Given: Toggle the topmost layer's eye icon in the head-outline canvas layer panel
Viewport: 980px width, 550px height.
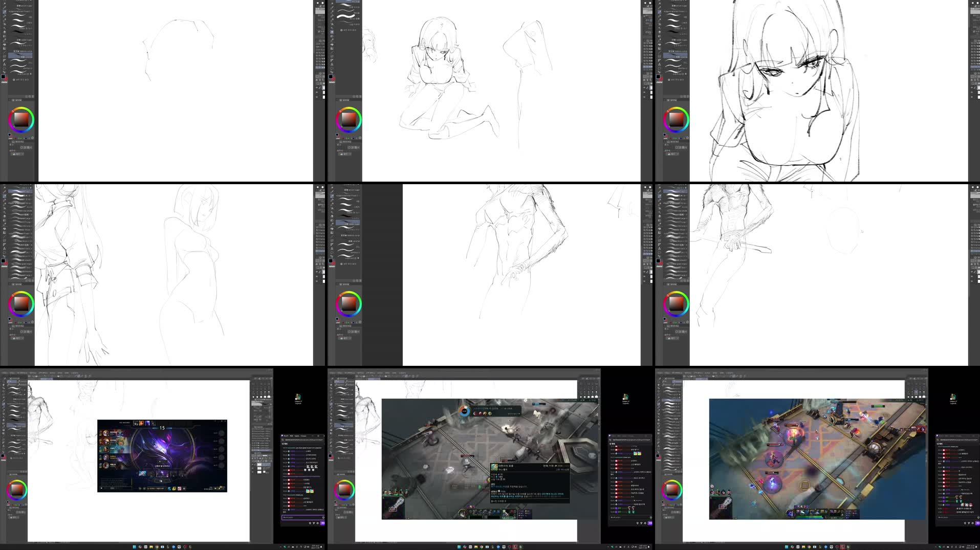Looking at the screenshot, I should 317,87.
